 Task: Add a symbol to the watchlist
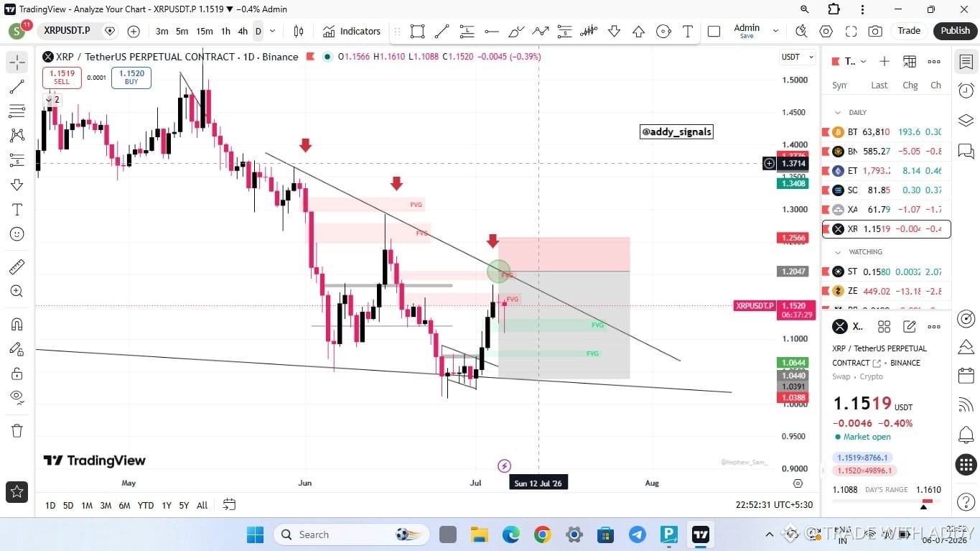coord(885,62)
